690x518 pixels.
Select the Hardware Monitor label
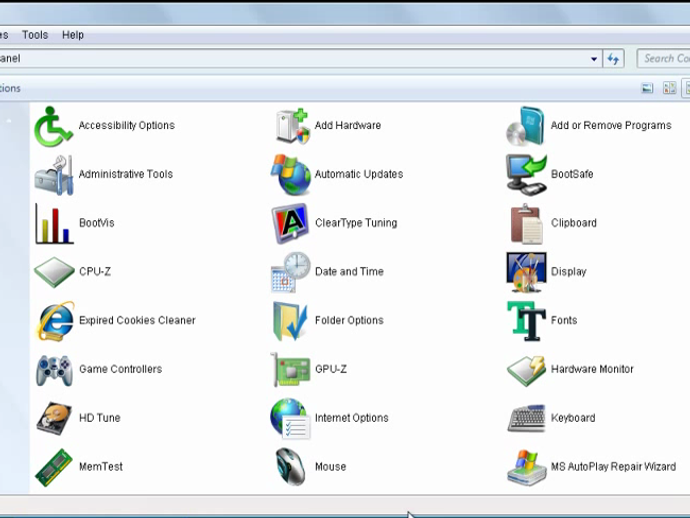click(592, 369)
